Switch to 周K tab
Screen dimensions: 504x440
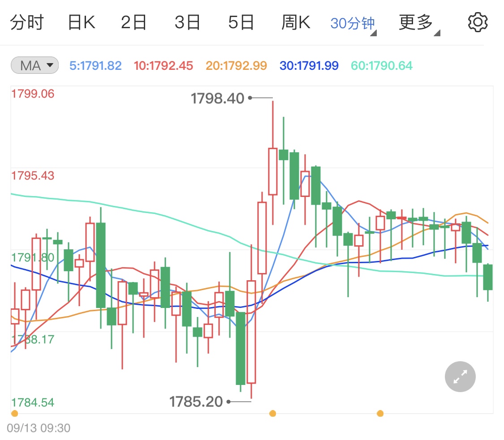pyautogui.click(x=296, y=22)
